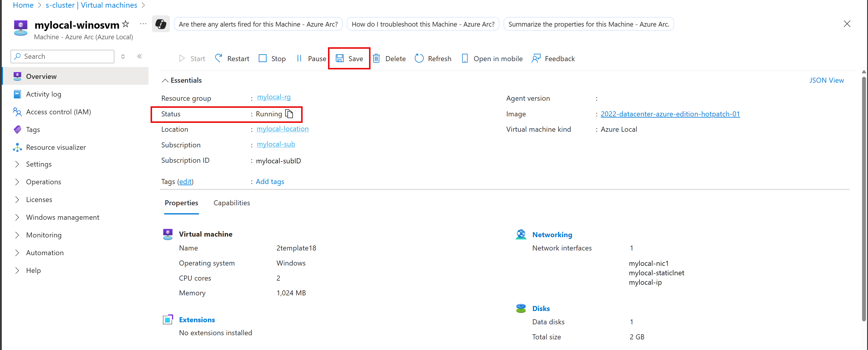
Task: Open Activity log in the sidebar
Action: coord(43,95)
